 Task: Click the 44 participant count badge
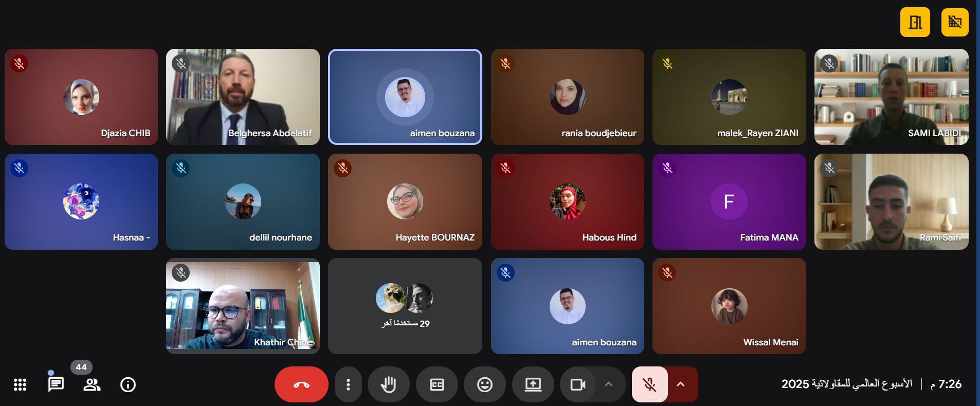(x=81, y=367)
